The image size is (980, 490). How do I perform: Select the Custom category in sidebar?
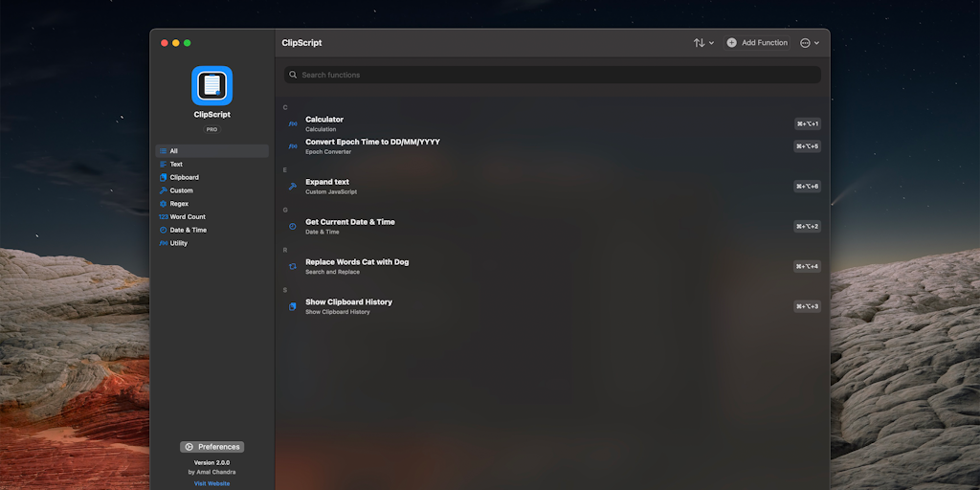pyautogui.click(x=212, y=190)
